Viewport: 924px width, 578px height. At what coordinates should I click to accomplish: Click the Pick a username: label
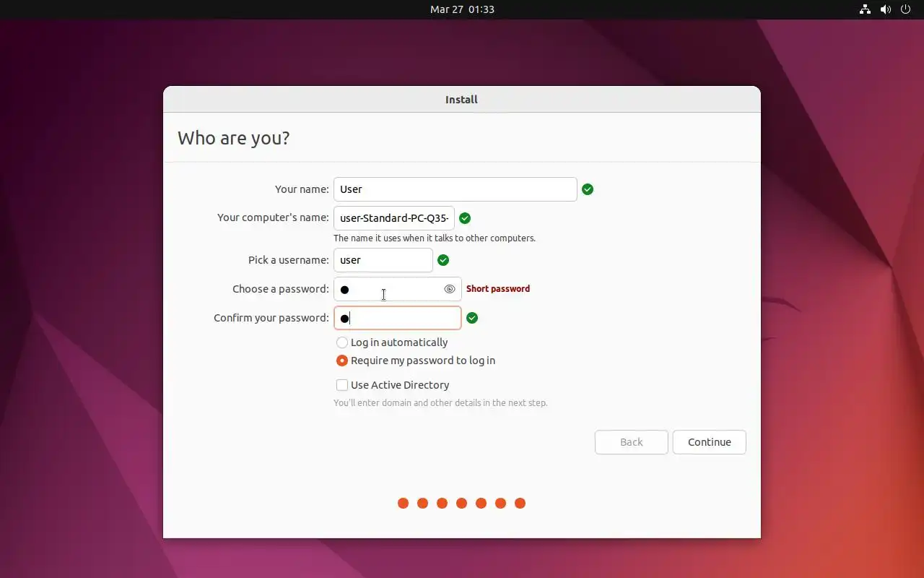point(289,260)
